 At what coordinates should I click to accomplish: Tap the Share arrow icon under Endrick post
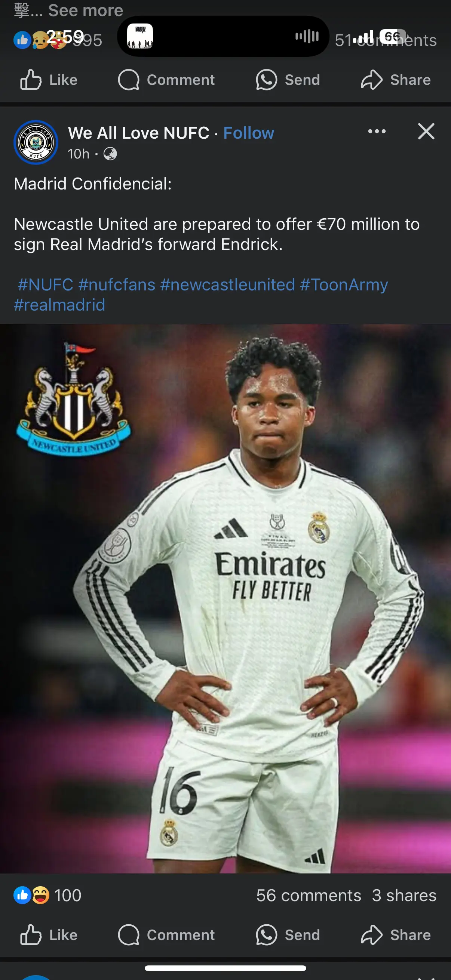click(371, 935)
